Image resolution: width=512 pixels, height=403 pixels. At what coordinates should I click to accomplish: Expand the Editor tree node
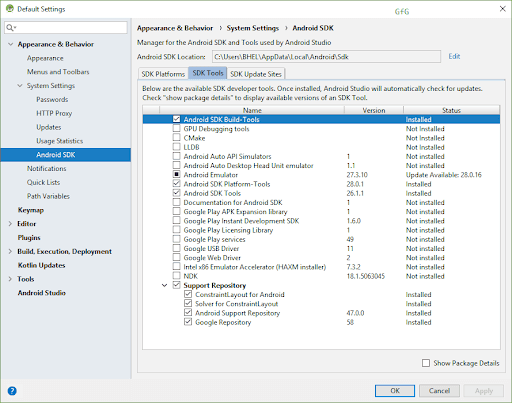point(10,224)
